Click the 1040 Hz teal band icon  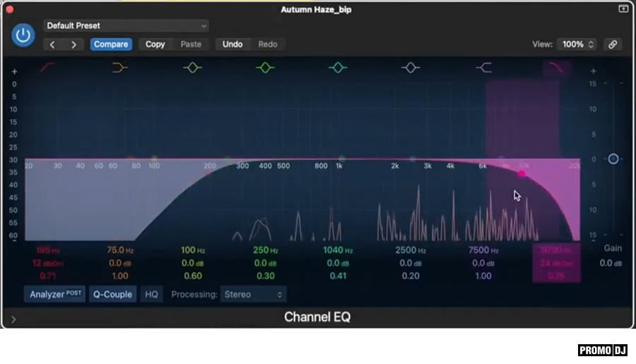(x=338, y=68)
